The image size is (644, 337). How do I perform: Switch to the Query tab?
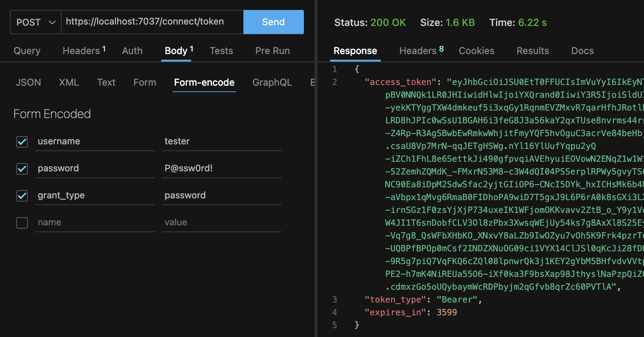(27, 51)
